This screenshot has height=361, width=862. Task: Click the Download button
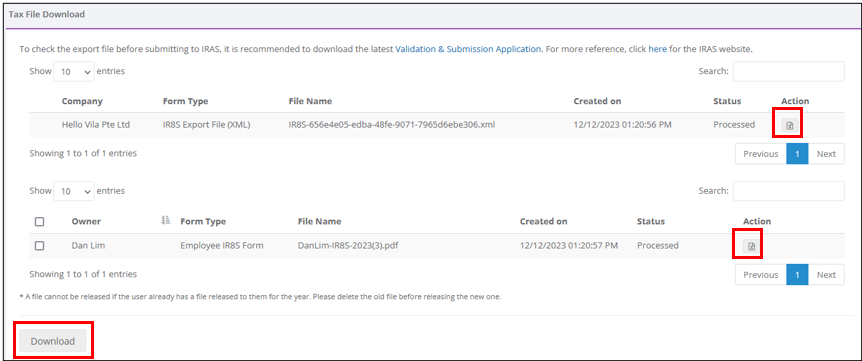pyautogui.click(x=53, y=341)
